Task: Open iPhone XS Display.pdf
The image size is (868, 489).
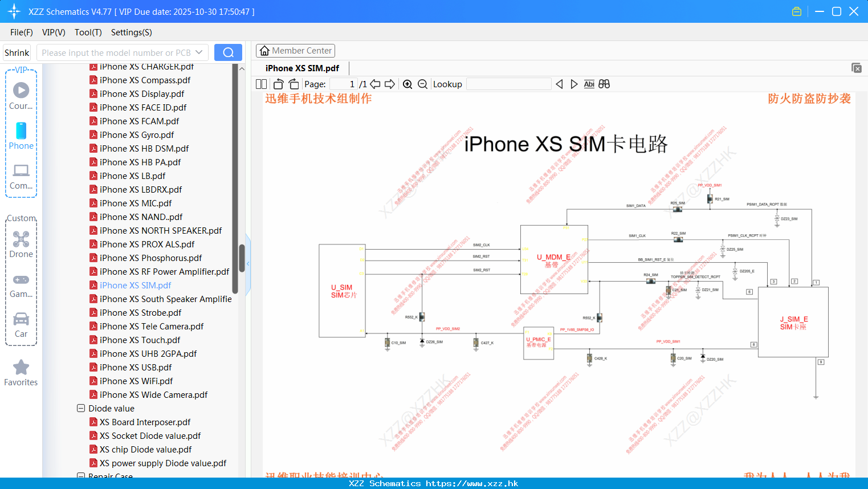Action: click(142, 94)
